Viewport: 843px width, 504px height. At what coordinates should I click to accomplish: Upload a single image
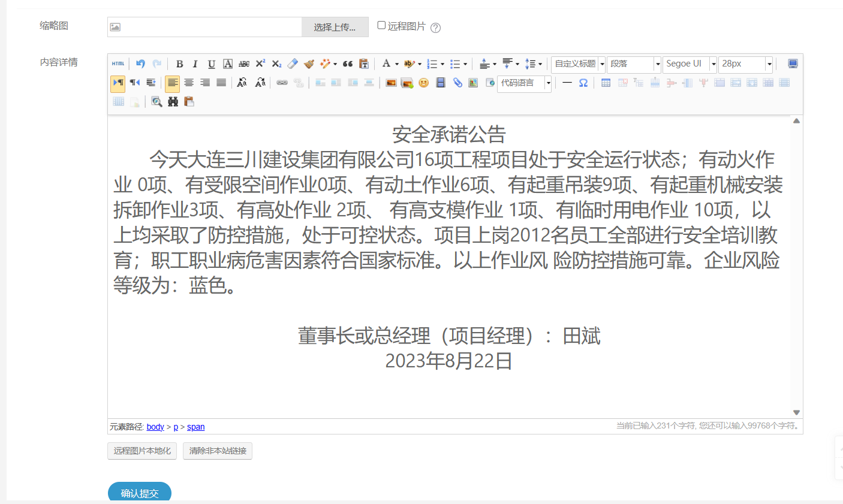(x=391, y=83)
